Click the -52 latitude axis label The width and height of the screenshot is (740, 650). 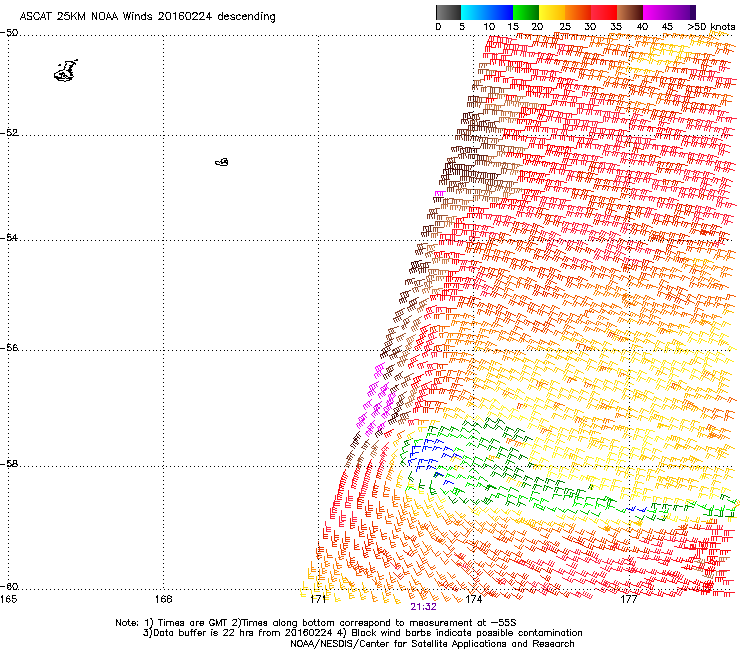tap(9, 133)
